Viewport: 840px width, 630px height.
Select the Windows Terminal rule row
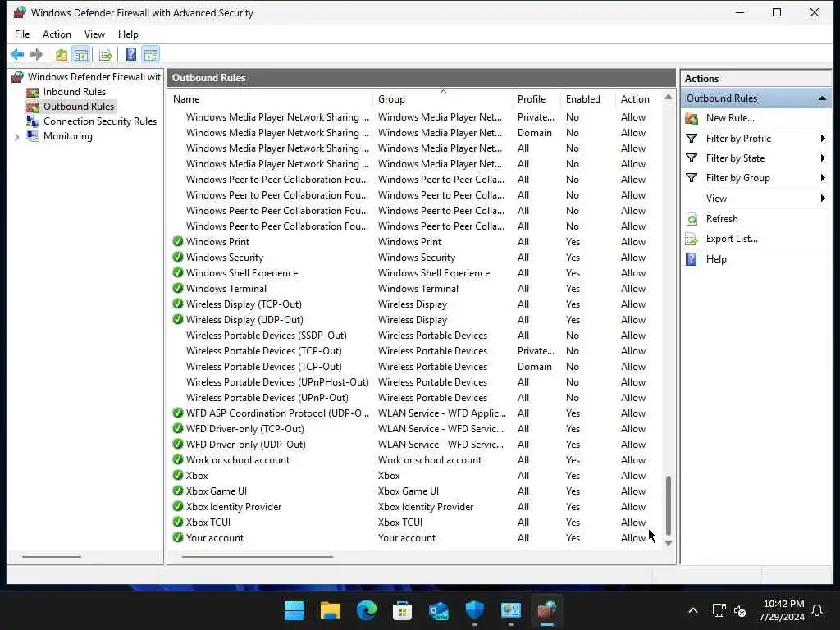[x=416, y=289]
